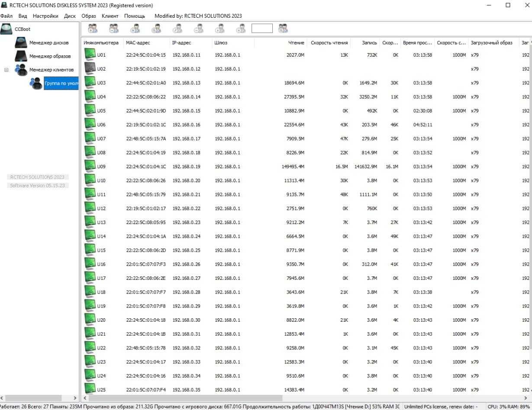Click the Unlimited PCs license status text
Viewport: 532px width, 410px height.
[x=441, y=407]
